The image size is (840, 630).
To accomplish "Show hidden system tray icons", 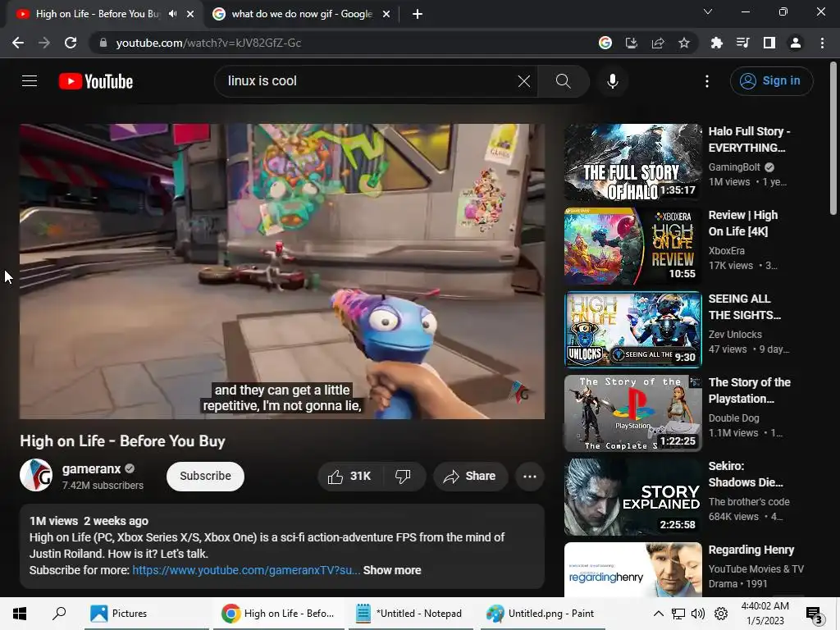I will point(659,614).
